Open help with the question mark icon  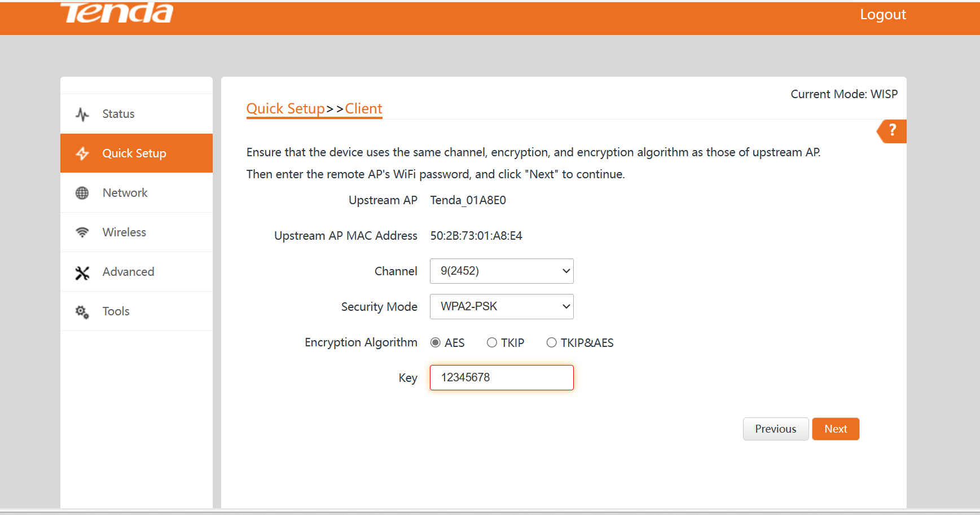[x=892, y=131]
